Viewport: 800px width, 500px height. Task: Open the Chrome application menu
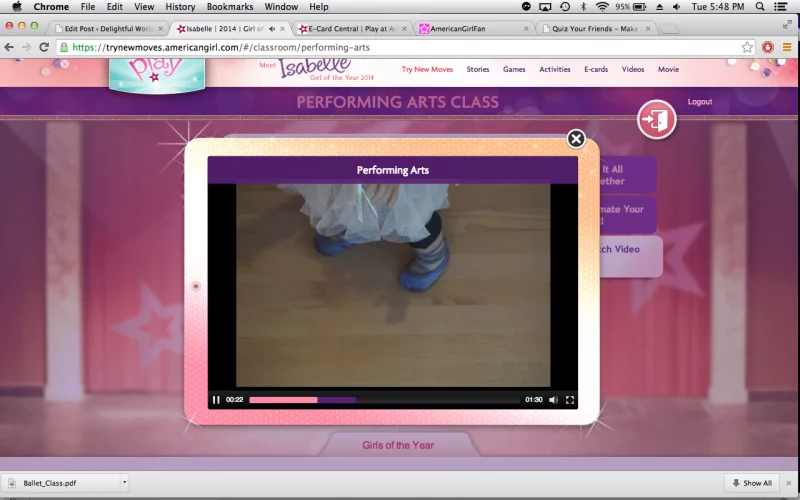[x=51, y=7]
